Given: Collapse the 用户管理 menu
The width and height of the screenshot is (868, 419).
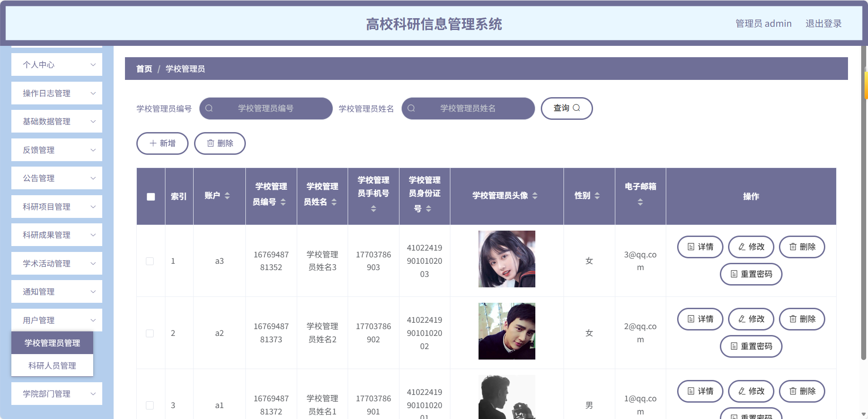Looking at the screenshot, I should click(57, 320).
